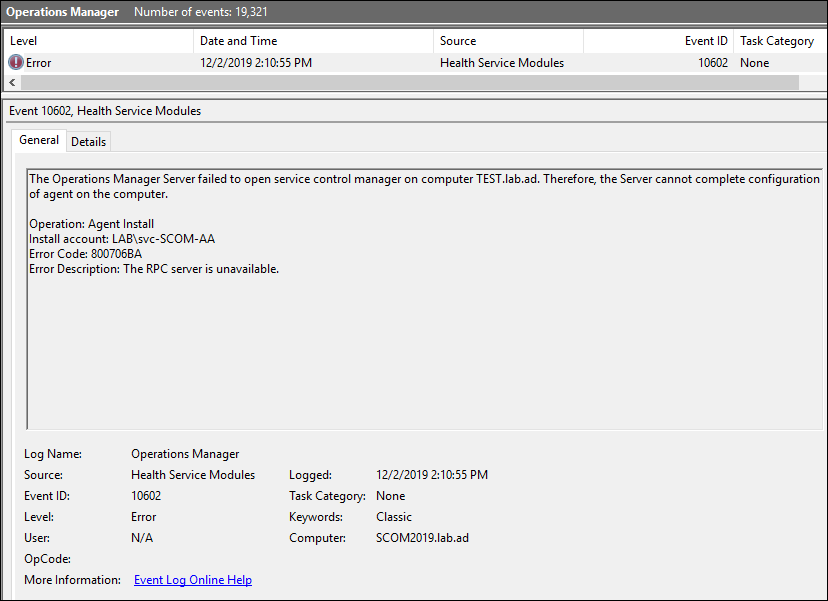Sort by the Event ID column header
The width and height of the screenshot is (828, 601).
pos(658,41)
